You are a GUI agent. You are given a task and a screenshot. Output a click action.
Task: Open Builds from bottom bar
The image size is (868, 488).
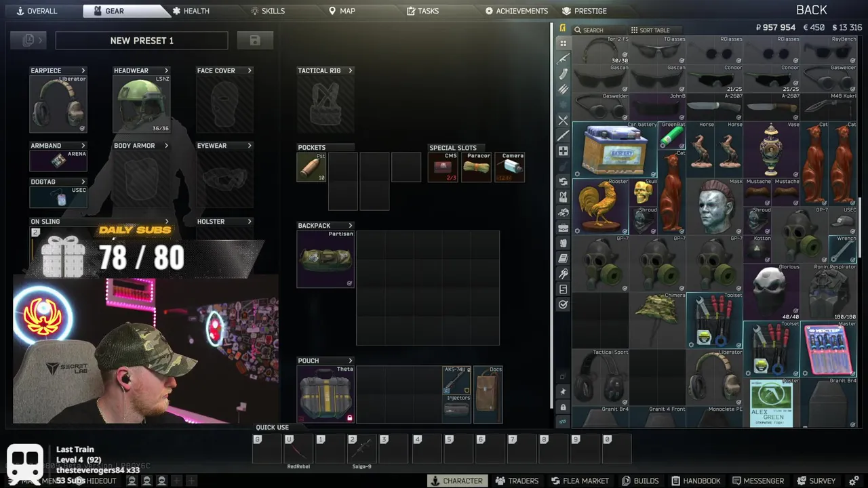click(640, 481)
